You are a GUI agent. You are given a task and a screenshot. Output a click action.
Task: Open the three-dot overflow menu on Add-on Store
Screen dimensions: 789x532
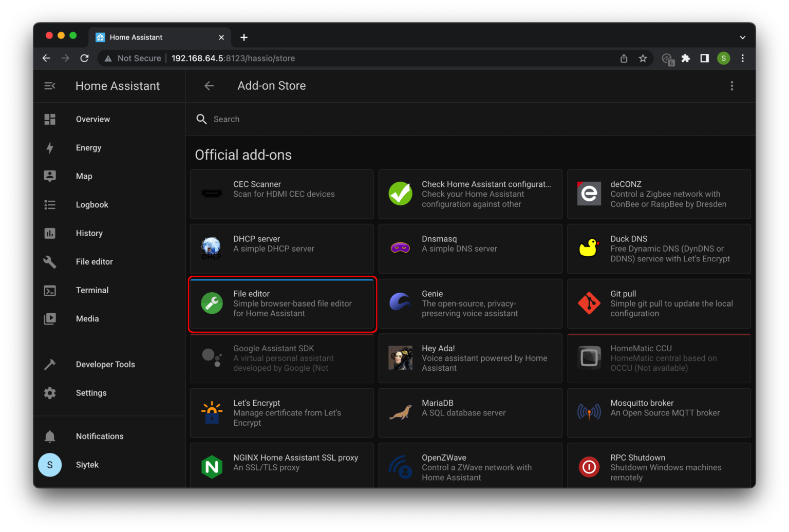[x=732, y=86]
